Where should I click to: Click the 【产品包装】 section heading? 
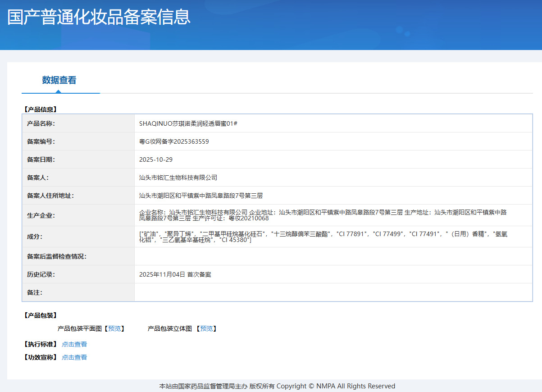(40, 315)
